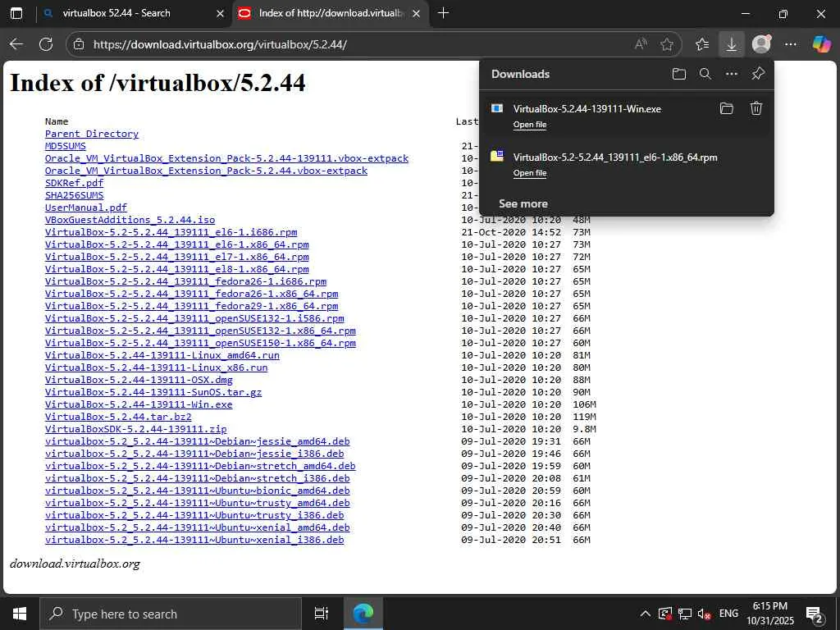Download fedora29-1.x86_64.rpm link

coord(192,307)
